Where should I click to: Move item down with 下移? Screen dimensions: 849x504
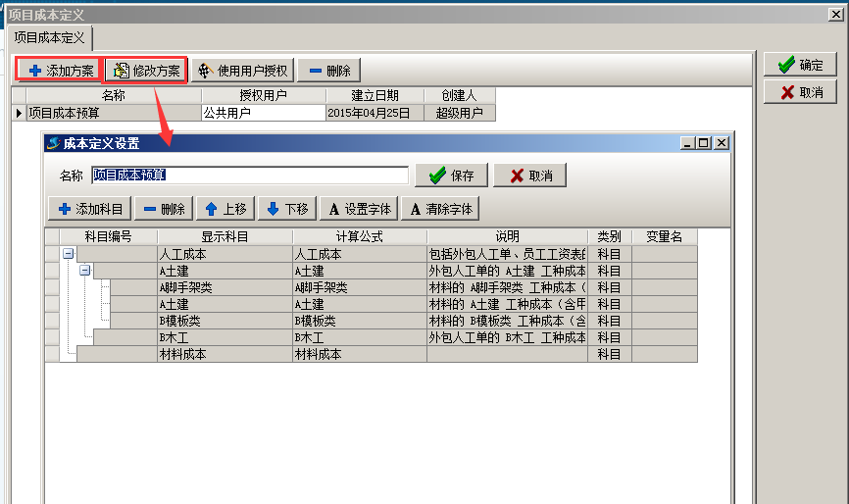[x=287, y=209]
